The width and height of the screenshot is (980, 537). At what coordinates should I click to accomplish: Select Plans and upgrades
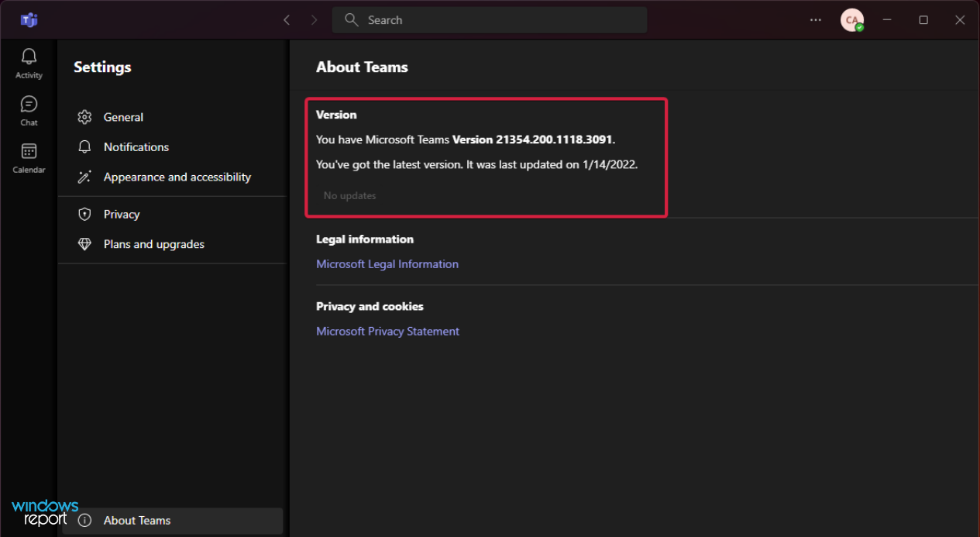tap(172, 244)
